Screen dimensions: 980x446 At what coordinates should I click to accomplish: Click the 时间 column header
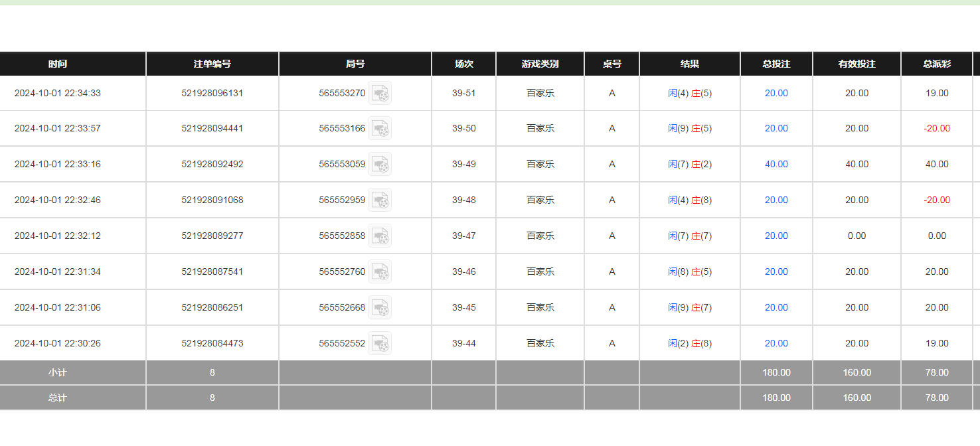pyautogui.click(x=58, y=64)
